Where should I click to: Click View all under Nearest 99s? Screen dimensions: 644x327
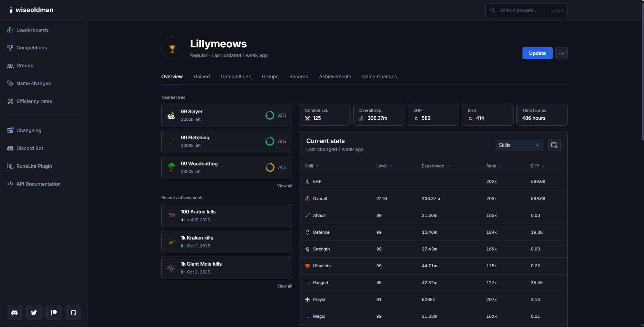pos(285,186)
